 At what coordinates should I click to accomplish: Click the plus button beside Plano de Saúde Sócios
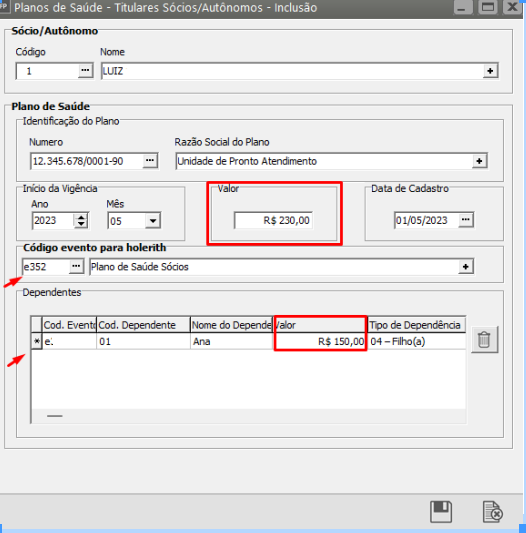pos(466,267)
